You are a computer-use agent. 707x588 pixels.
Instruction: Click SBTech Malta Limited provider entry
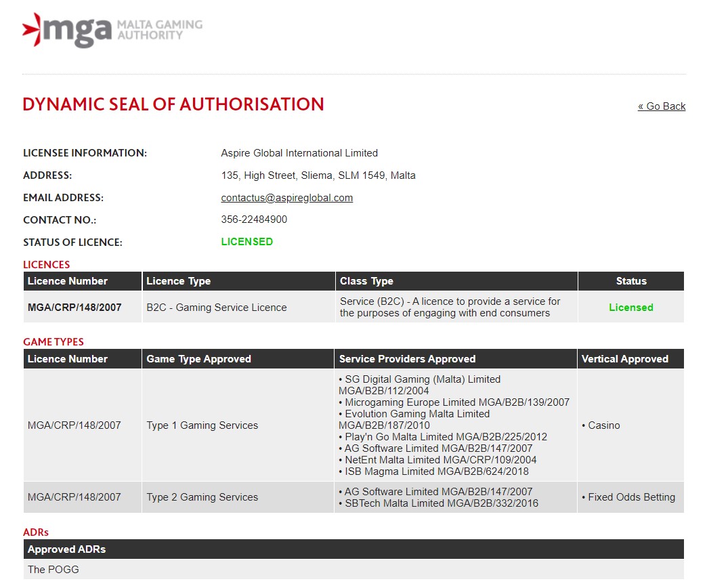[438, 503]
